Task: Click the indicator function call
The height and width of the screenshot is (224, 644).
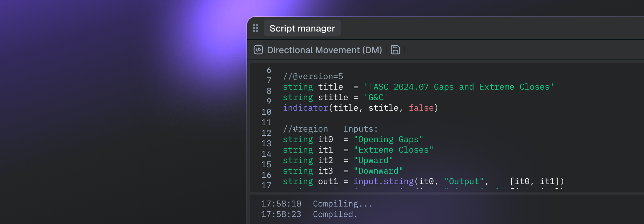Action: [x=306, y=108]
